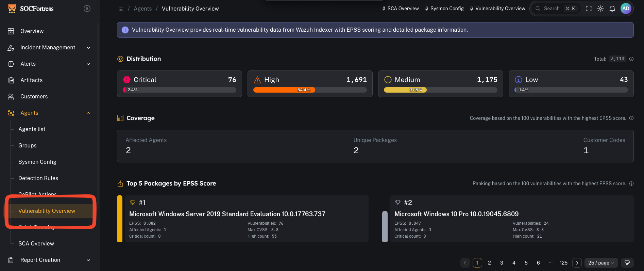Click the Agents sidebar icon

click(11, 113)
